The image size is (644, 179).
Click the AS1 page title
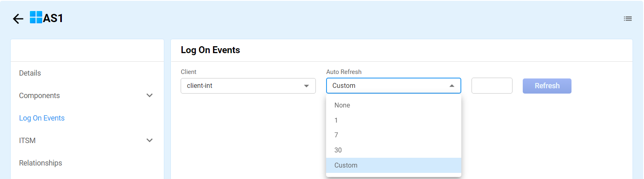pos(53,18)
